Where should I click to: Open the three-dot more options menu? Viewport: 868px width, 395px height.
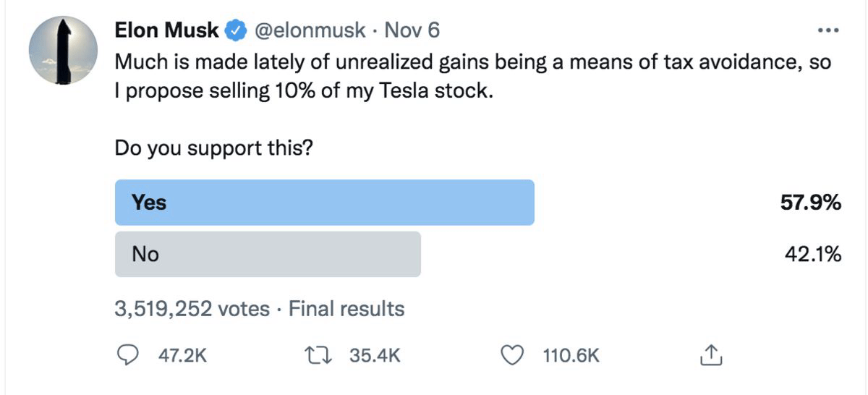pyautogui.click(x=827, y=31)
